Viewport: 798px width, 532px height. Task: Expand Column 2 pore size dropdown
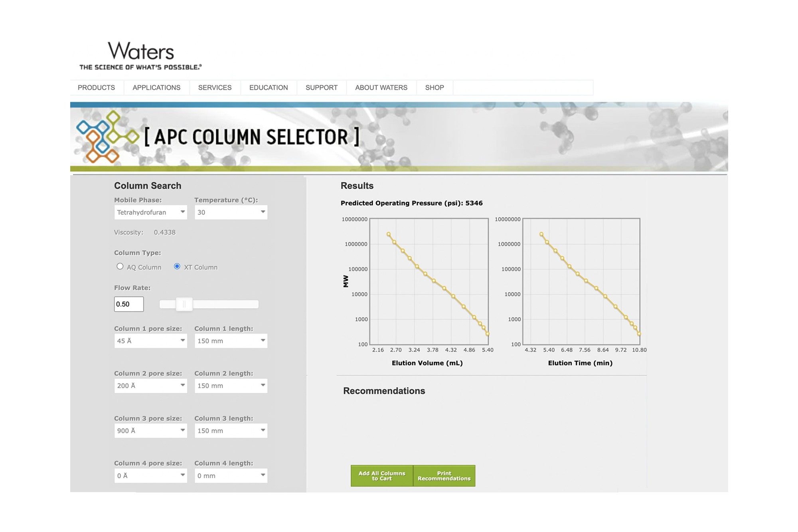point(150,386)
